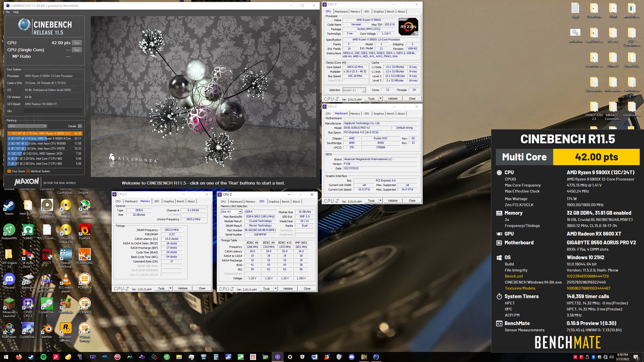Click Details arrow in Cinebench Ranking
The height and width of the screenshot is (362, 644).
click(x=80, y=126)
